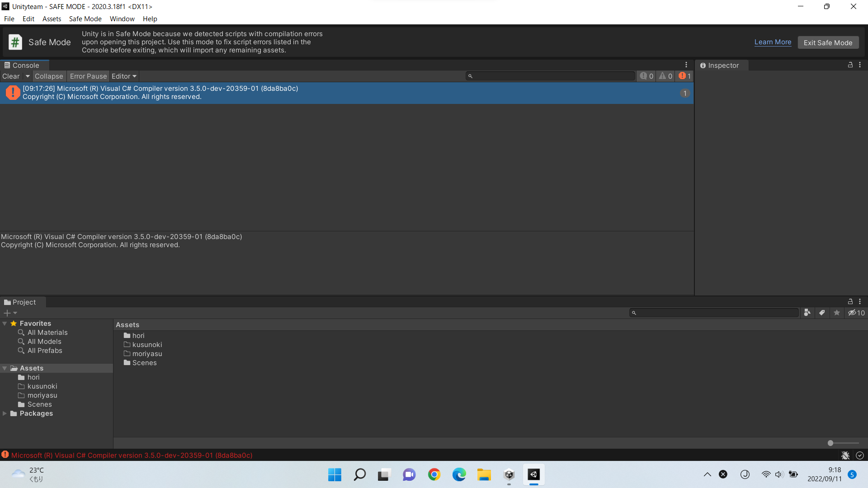Viewport: 868px width, 488px height.
Task: Select All Prefabs saved search
Action: coord(44,351)
